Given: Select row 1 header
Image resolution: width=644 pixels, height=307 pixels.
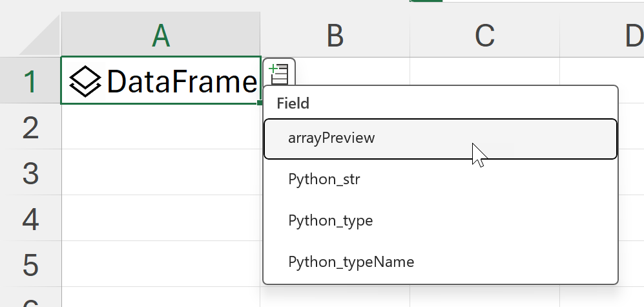Looking at the screenshot, I should (30, 81).
